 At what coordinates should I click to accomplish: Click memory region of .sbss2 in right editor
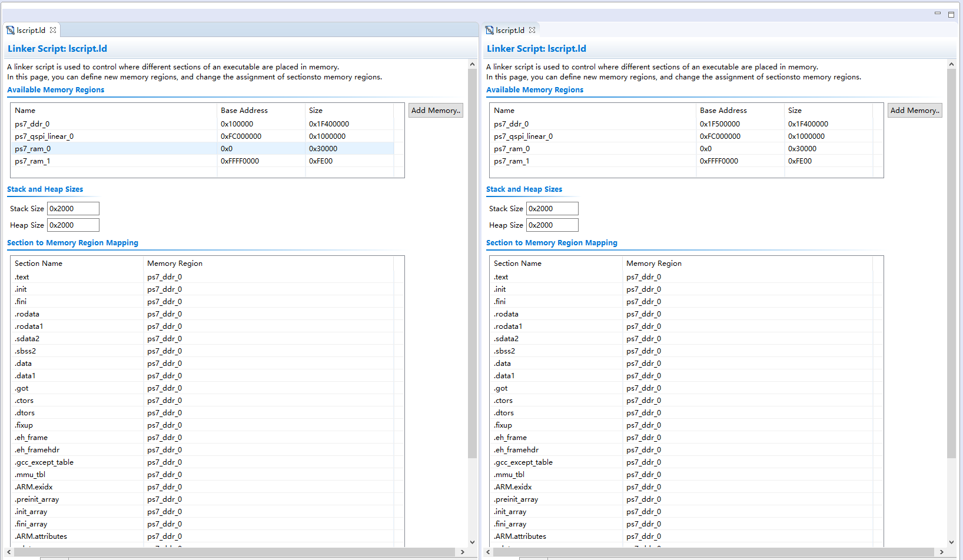pyautogui.click(x=644, y=351)
